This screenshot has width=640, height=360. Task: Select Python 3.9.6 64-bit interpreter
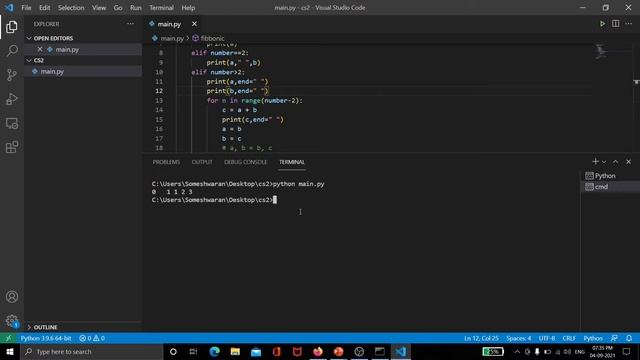(46, 338)
